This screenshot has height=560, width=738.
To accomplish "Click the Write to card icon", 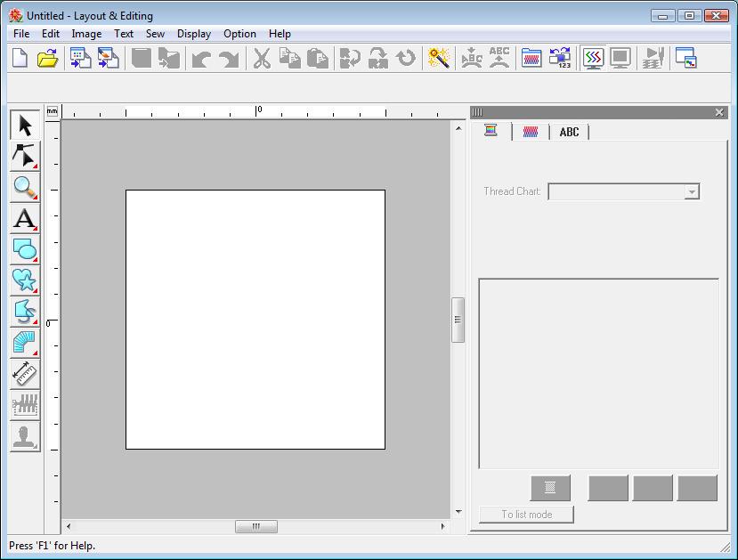I will [x=169, y=58].
